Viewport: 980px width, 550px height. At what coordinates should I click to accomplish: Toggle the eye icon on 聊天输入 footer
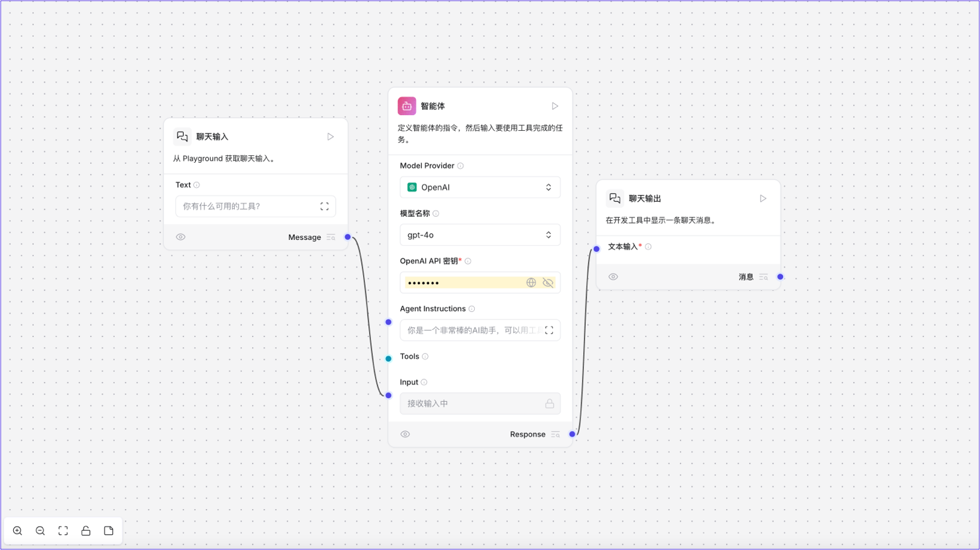click(181, 237)
